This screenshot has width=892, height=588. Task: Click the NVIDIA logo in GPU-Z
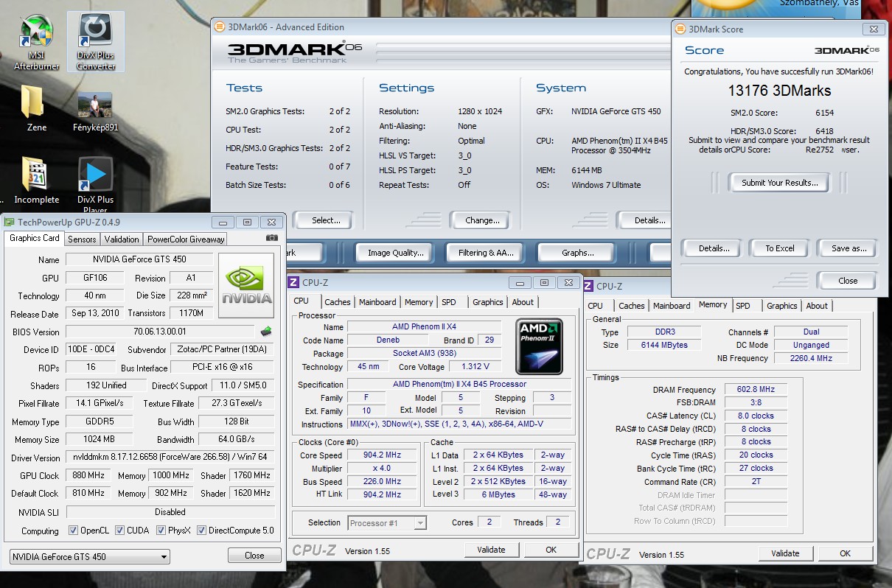247,284
